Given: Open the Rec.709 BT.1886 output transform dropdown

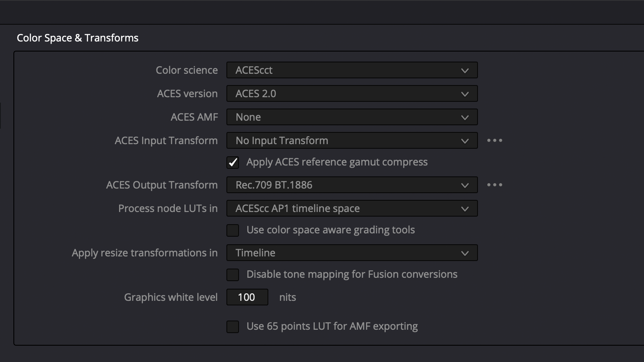Looking at the screenshot, I should coord(351,185).
